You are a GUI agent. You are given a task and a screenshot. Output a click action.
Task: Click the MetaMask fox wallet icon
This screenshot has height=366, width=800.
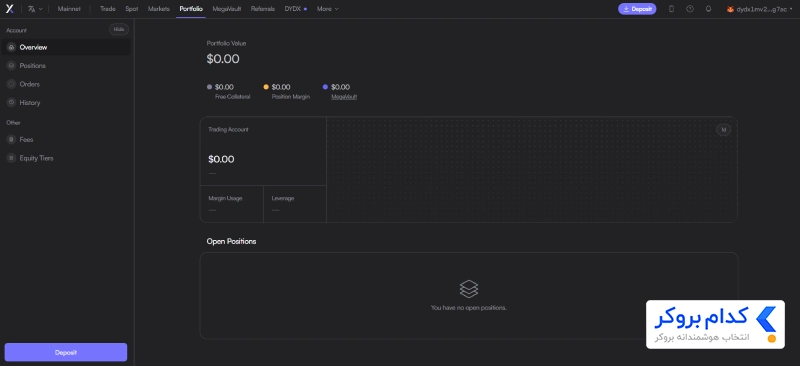[x=730, y=9]
